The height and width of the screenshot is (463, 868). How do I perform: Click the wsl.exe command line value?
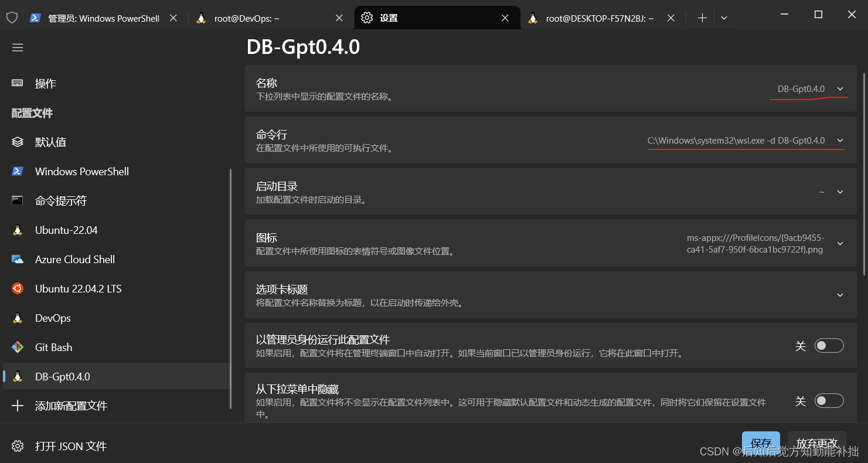pyautogui.click(x=736, y=141)
